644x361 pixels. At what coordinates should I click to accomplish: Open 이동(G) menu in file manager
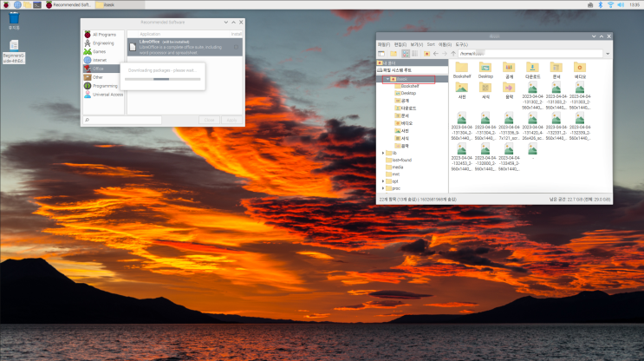445,44
